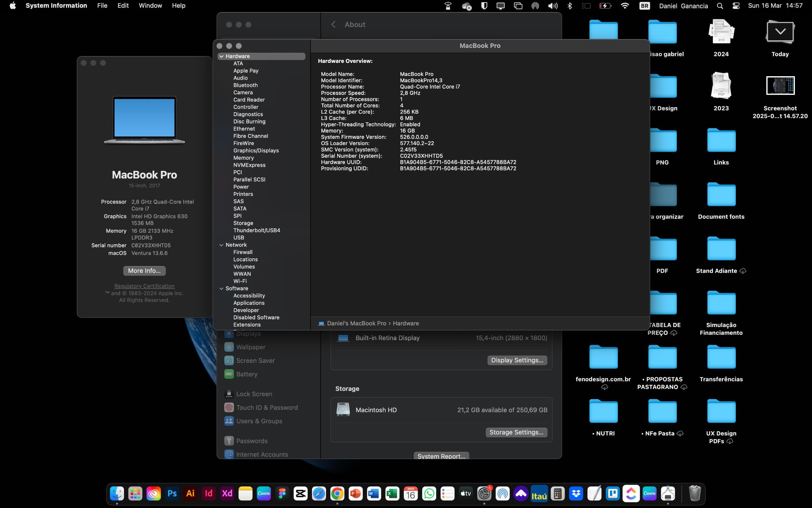Open the Apple menu
812x508 pixels.
[13, 6]
